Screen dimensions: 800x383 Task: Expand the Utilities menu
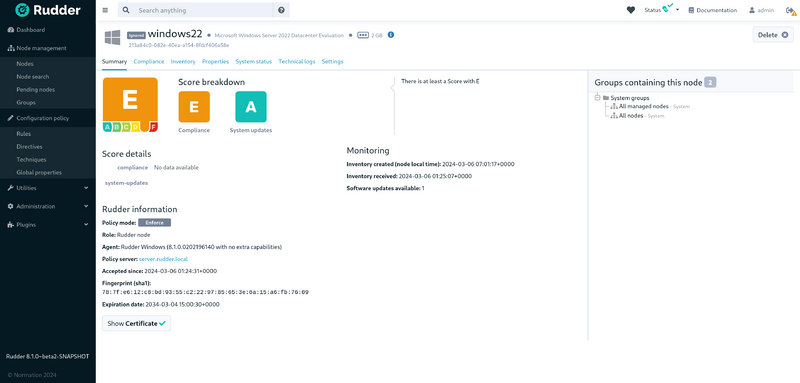click(x=48, y=188)
